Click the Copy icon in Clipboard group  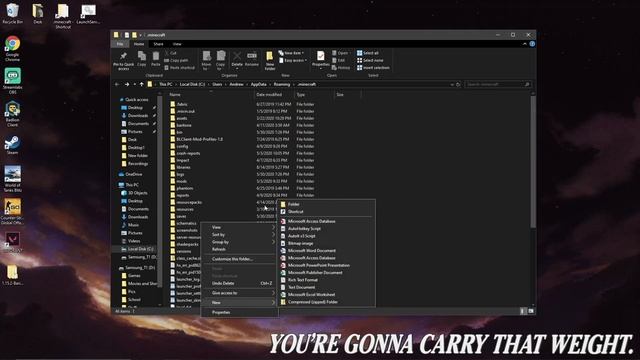(x=142, y=59)
